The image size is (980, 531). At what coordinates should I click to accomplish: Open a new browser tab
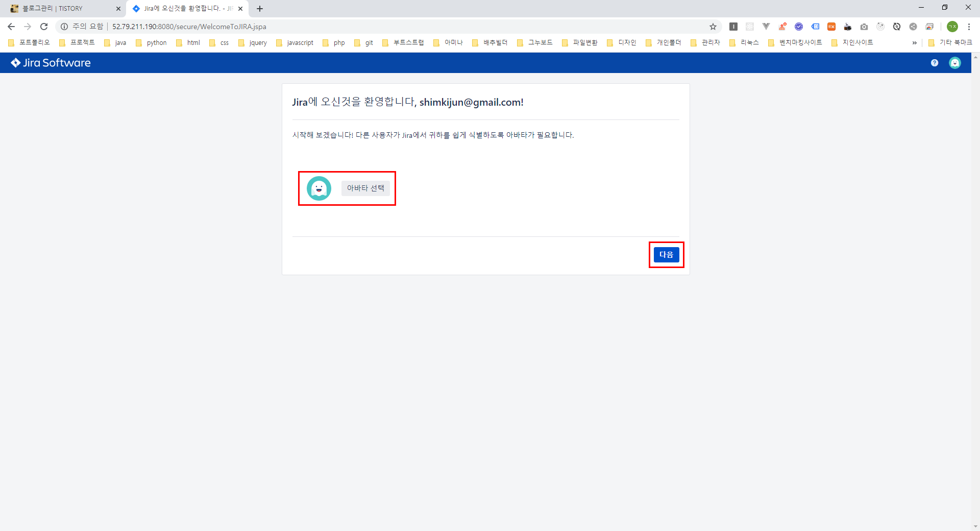(260, 9)
